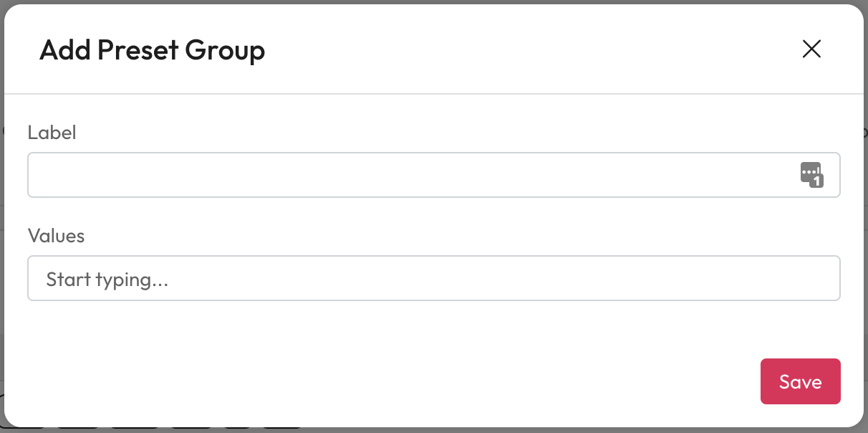The height and width of the screenshot is (433, 868).
Task: Click the "Add Preset Group" dialog title
Action: point(153,50)
